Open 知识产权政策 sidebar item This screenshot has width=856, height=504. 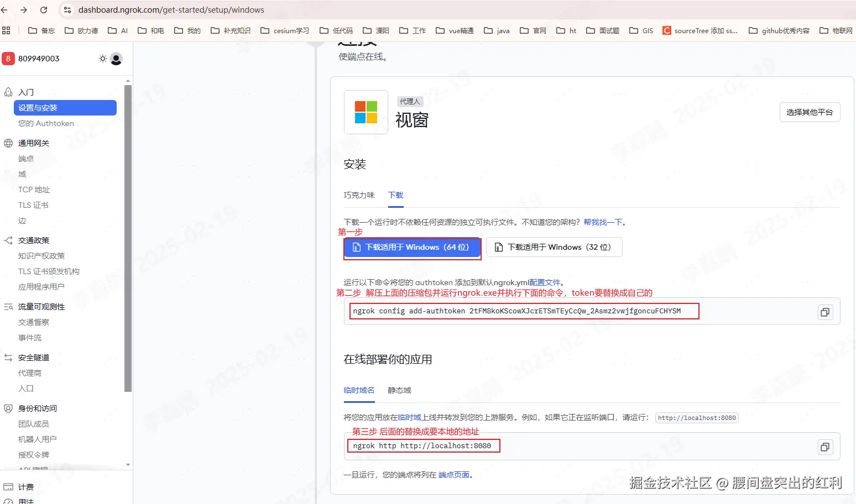[x=41, y=256]
